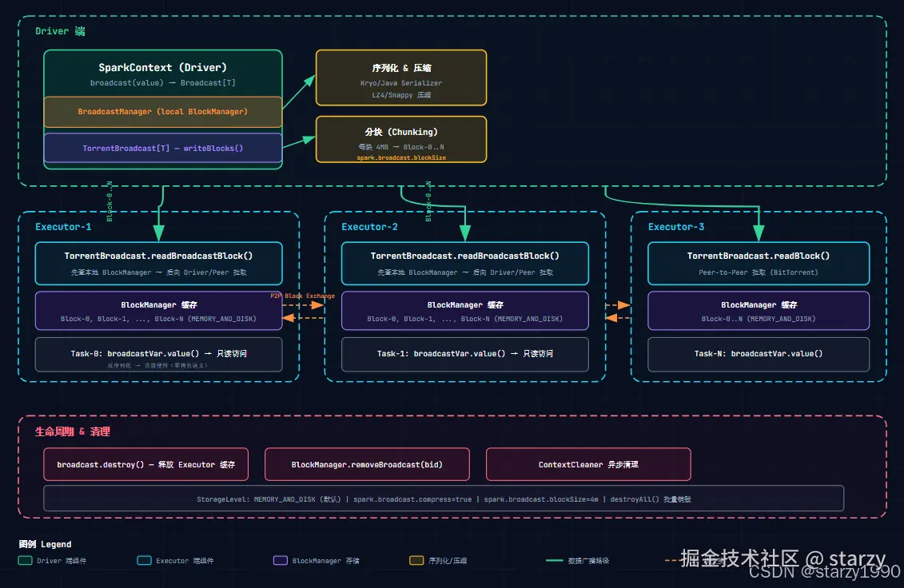904x588 pixels.
Task: Select the Task-0 broadcastVar.value() box
Action: (158, 355)
